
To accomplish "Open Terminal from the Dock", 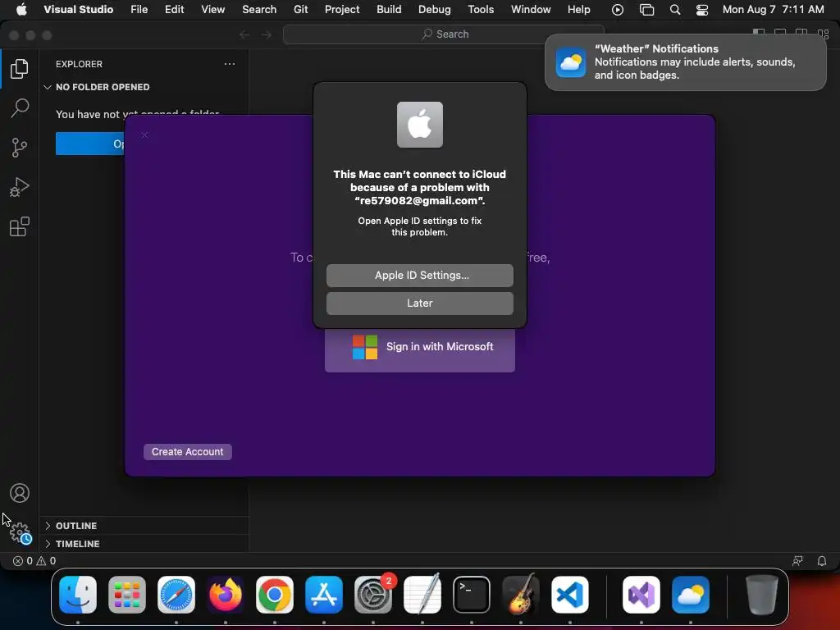I will pos(472,595).
